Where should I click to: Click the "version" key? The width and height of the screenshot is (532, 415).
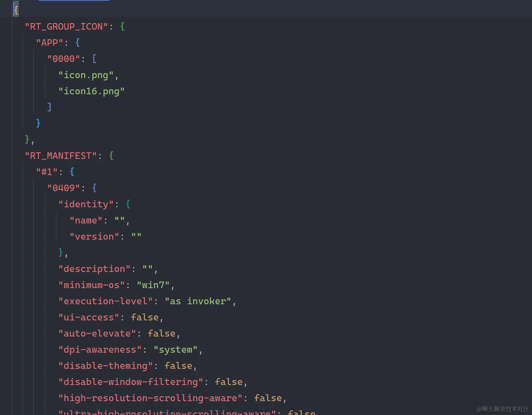coord(94,236)
